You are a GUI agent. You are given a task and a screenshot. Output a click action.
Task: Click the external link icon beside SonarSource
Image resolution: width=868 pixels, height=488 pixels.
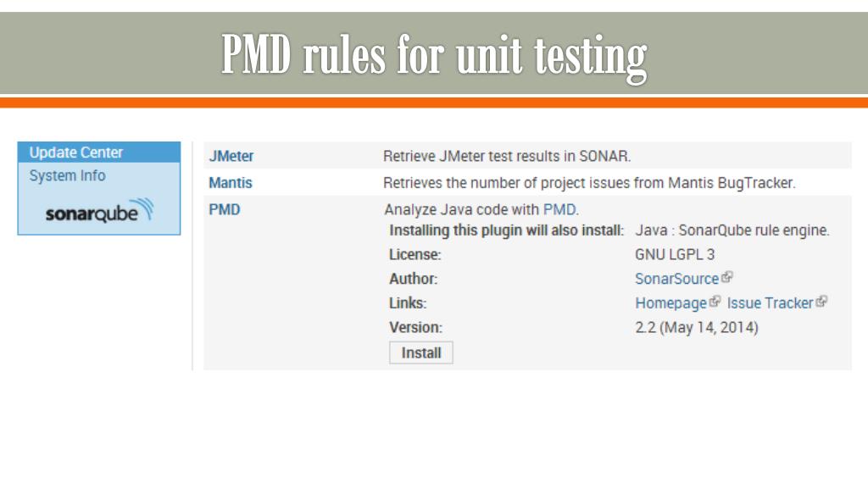pyautogui.click(x=727, y=277)
